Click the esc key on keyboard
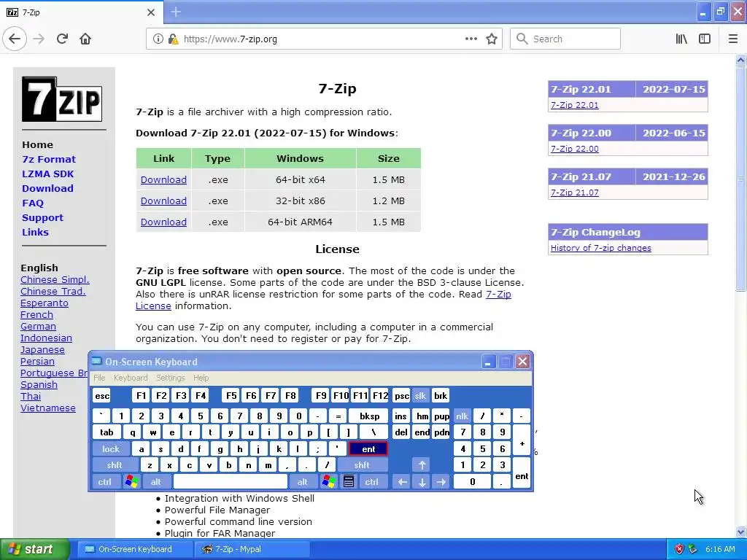 [102, 395]
